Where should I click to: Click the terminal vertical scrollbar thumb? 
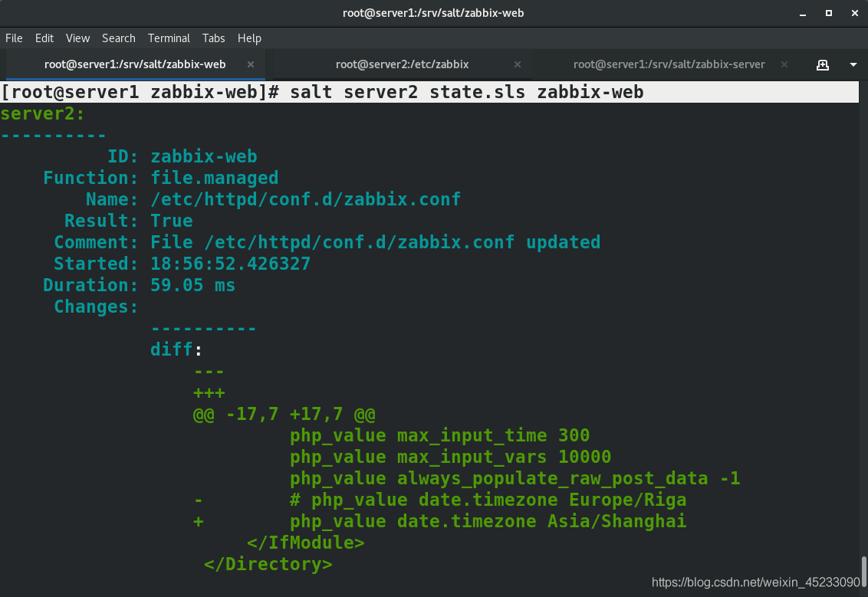point(863,570)
